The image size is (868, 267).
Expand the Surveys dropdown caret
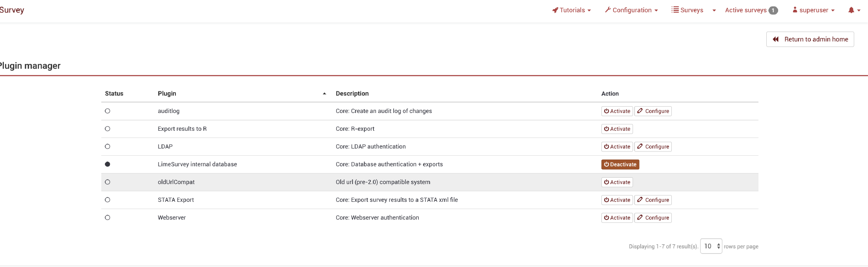tap(714, 11)
